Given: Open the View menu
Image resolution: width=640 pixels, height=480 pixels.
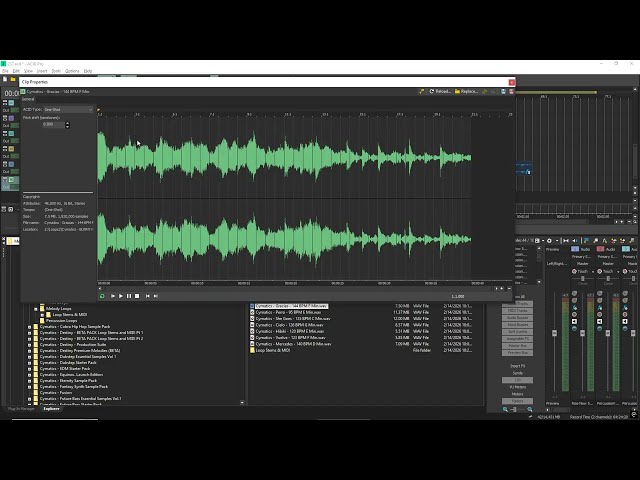Looking at the screenshot, I should [x=28, y=71].
